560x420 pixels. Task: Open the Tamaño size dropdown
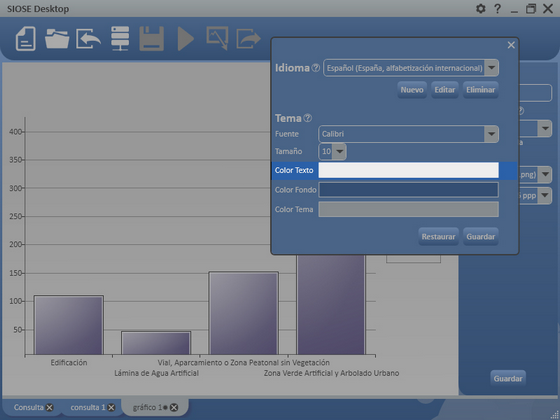340,151
